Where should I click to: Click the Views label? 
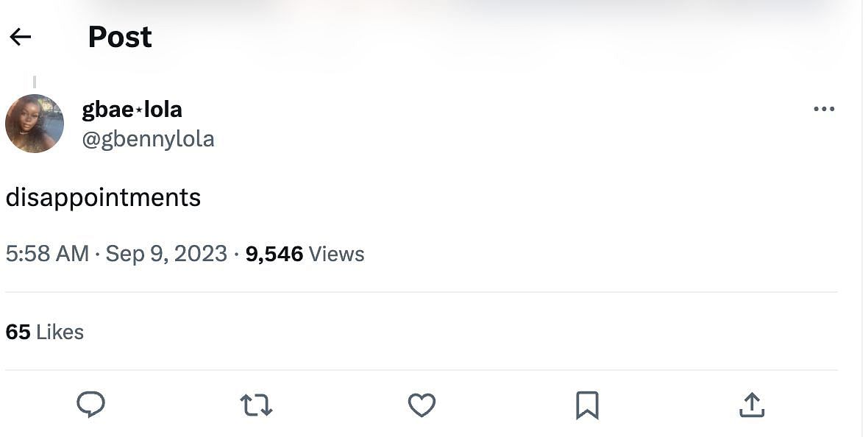(x=337, y=255)
